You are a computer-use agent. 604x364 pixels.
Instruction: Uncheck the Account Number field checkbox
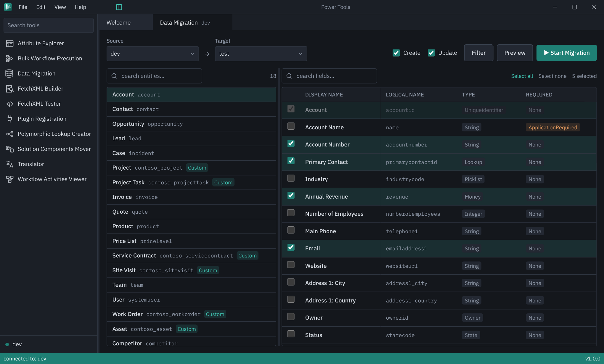coord(291,144)
